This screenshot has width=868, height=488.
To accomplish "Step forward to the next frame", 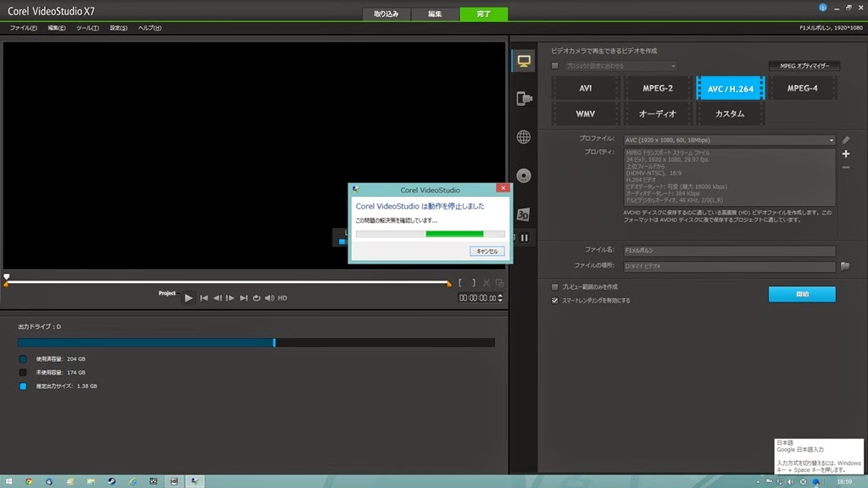I will click(231, 298).
